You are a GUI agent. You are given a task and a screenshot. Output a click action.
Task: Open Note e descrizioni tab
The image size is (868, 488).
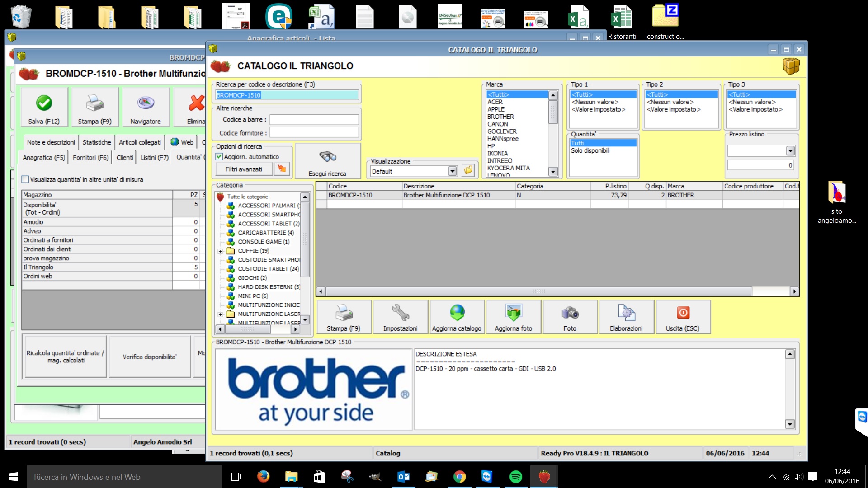(x=51, y=142)
